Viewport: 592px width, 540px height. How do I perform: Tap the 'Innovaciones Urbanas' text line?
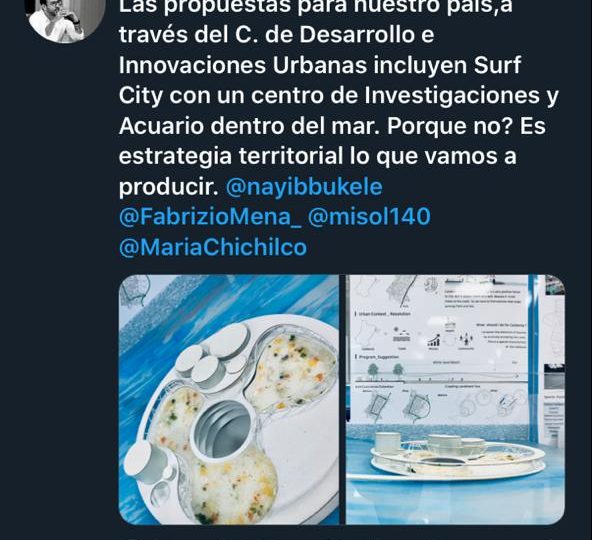pos(320,65)
